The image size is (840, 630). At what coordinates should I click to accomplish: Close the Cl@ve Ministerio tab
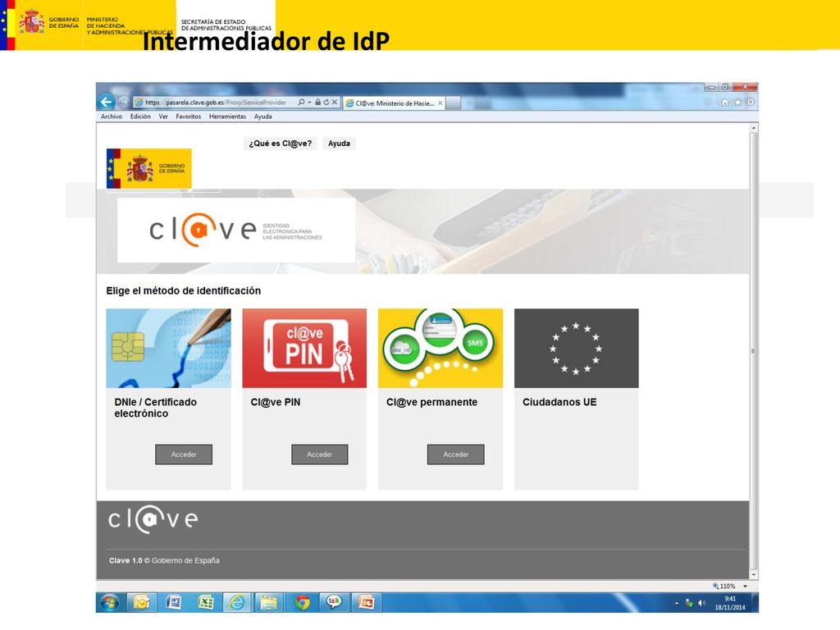(441, 103)
